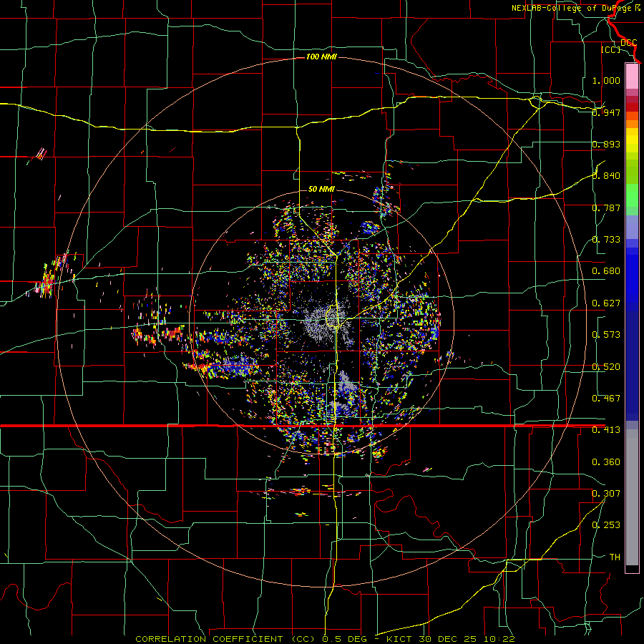Viewport: 644px width, 644px height.
Task: Select the 0.840 scale value
Action: coord(606,176)
